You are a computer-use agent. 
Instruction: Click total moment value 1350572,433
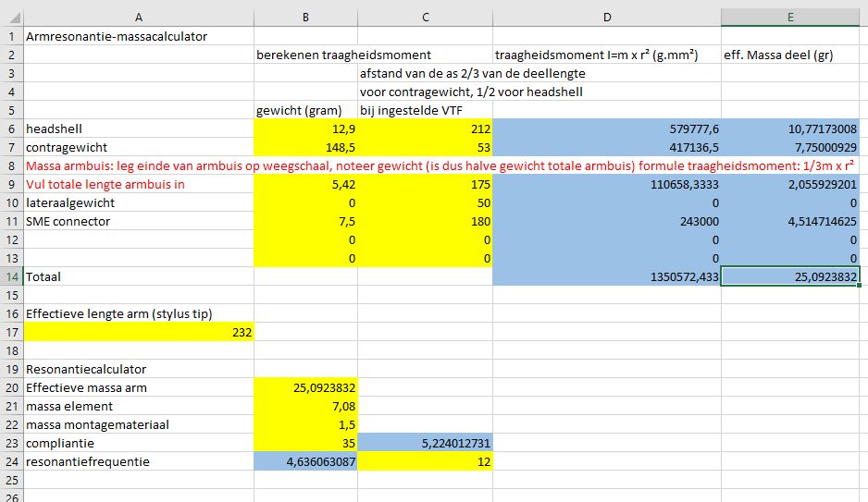pos(607,277)
